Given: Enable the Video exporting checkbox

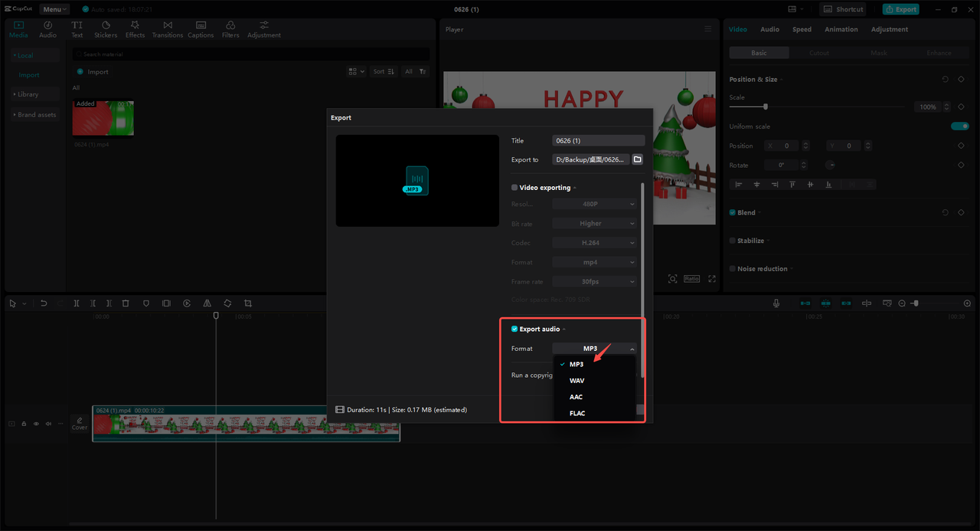Looking at the screenshot, I should (x=514, y=188).
